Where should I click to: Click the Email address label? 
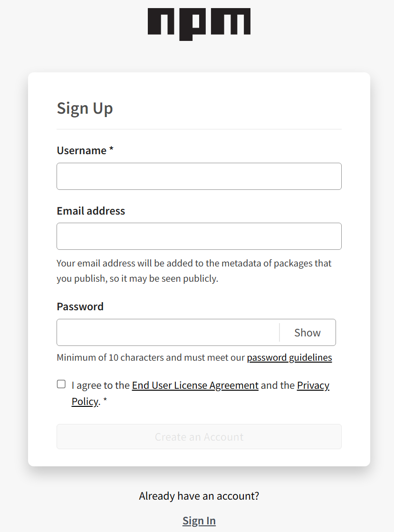tap(91, 211)
